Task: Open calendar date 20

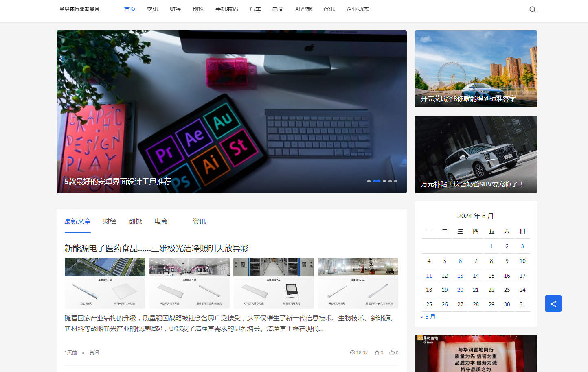Action: coord(460,290)
